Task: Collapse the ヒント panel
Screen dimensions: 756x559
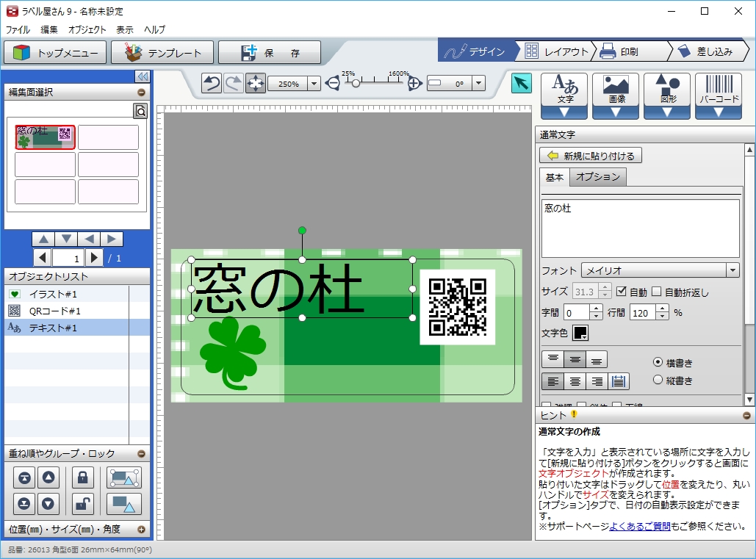Action: click(x=746, y=416)
